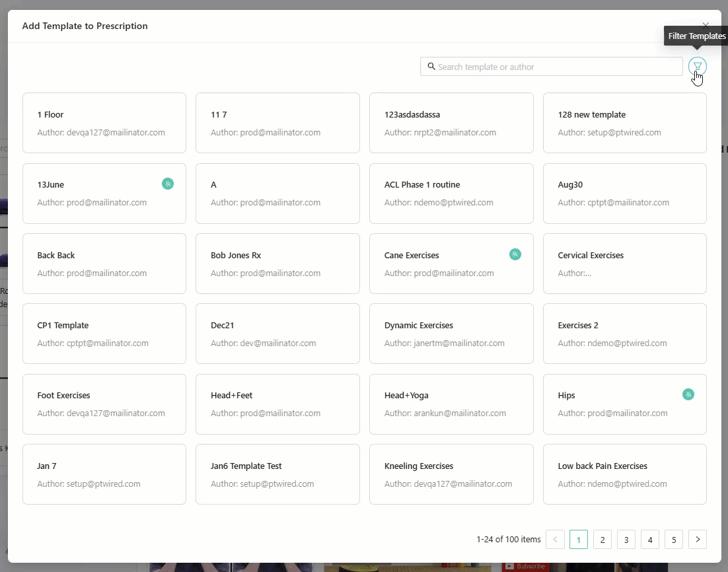Open the Filter Templates funnel icon
Screen dimensions: 728x572
698,66
